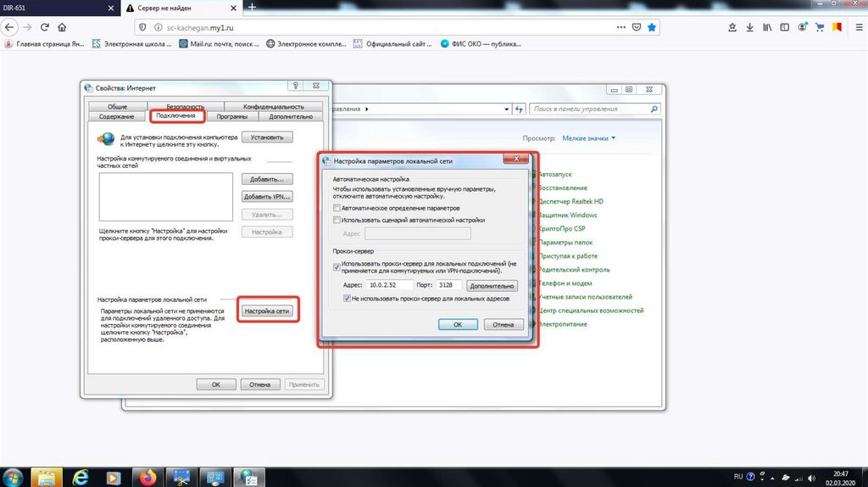This screenshot has width=868, height=487.
Task: Open Firefox from the Windows taskbar
Action: point(149,476)
